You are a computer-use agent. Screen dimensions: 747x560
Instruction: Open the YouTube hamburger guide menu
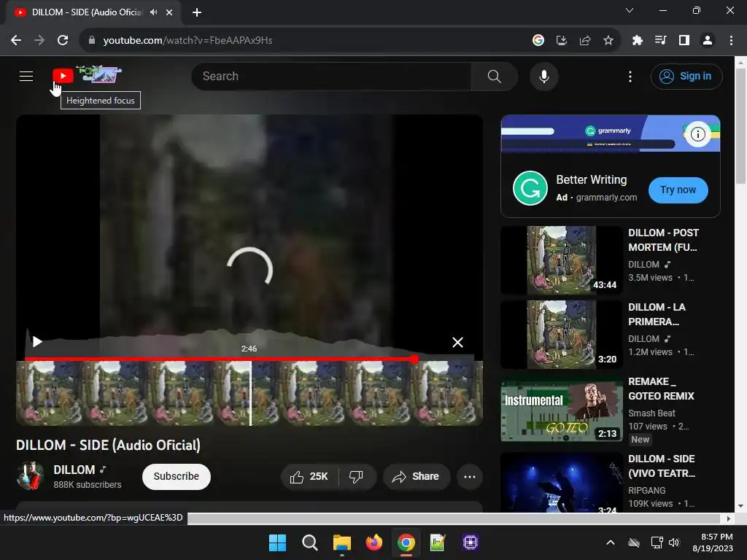26,76
